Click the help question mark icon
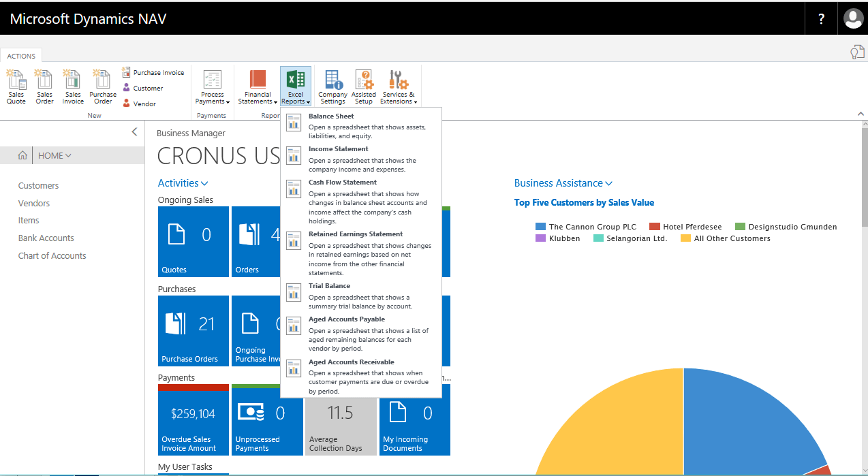The image size is (868, 476). pyautogui.click(x=821, y=19)
